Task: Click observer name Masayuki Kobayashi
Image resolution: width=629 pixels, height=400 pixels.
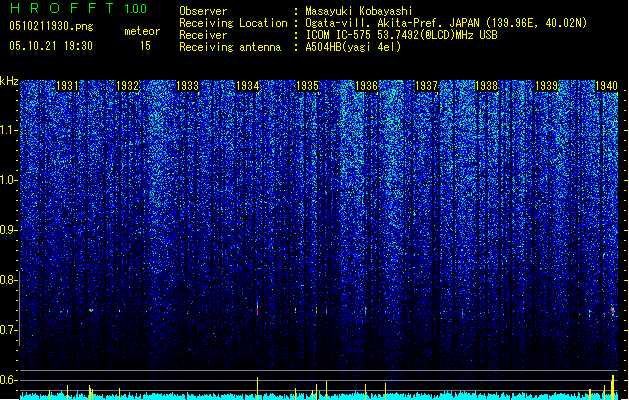Action: (x=359, y=11)
